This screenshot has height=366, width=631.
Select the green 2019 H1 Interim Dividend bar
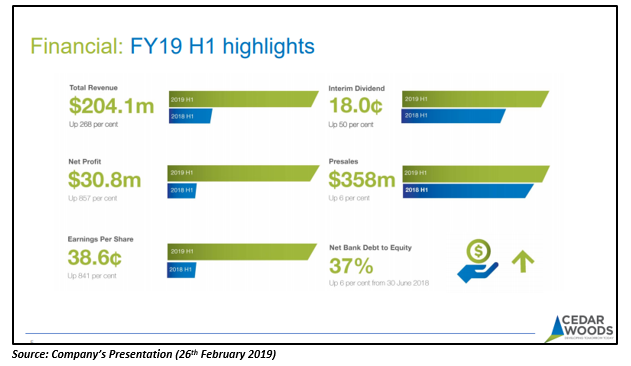475,99
